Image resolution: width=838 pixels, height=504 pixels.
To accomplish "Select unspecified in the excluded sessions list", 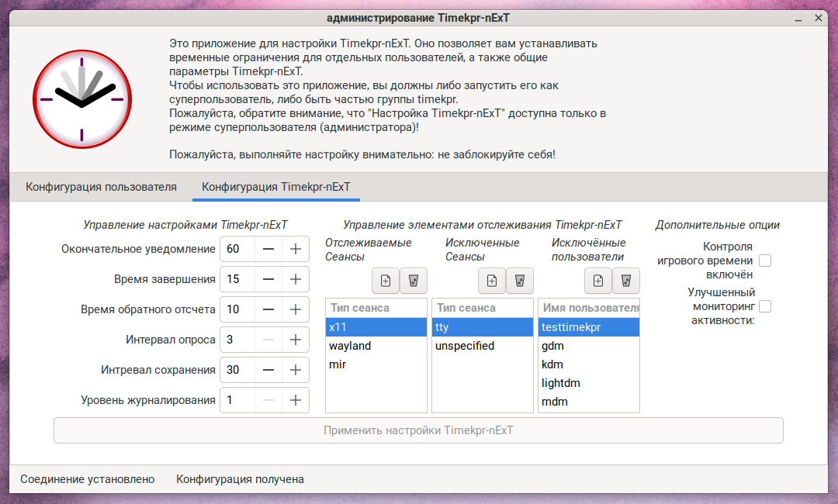I will [x=464, y=346].
